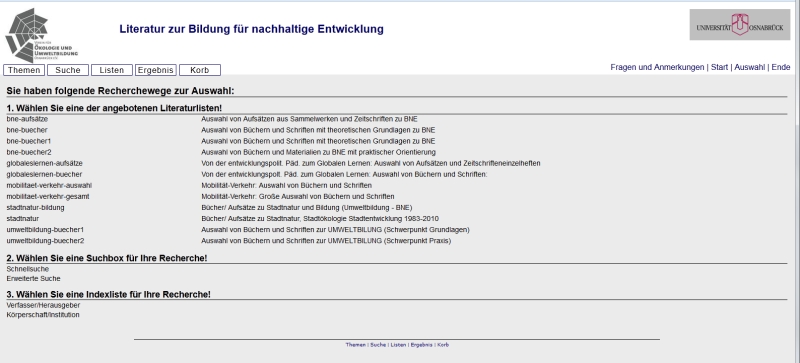Open the bne-buecher2 list
This screenshot has height=363, width=800.
point(29,152)
